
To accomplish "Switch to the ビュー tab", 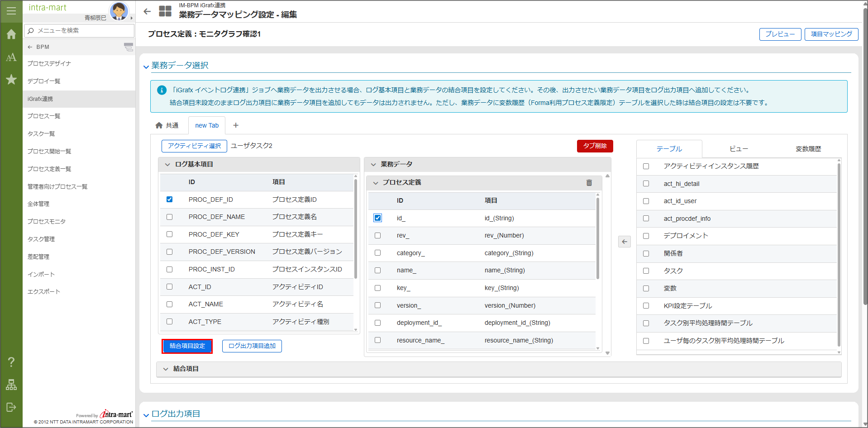I will click(x=738, y=149).
